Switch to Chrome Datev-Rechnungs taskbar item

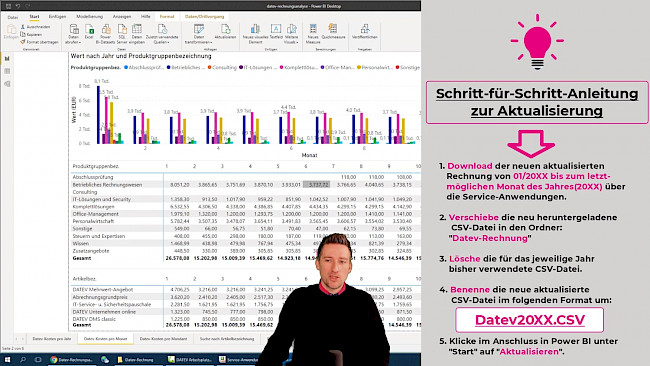[71, 360]
